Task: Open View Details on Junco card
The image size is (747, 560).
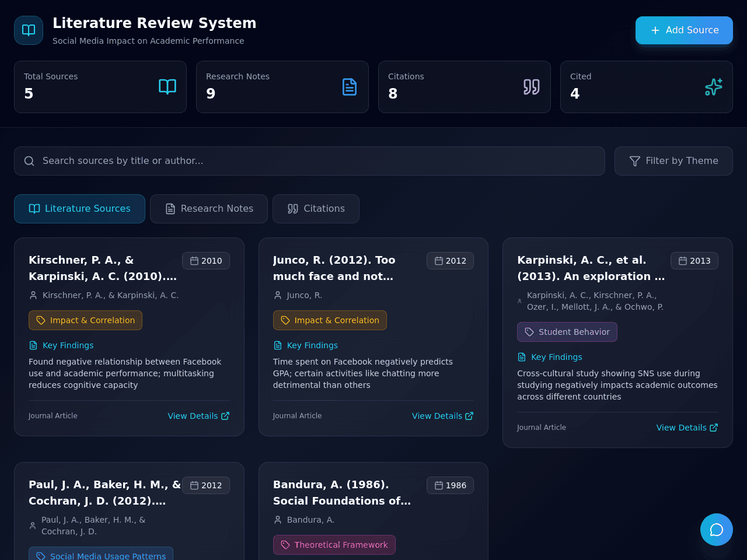Action: click(442, 416)
